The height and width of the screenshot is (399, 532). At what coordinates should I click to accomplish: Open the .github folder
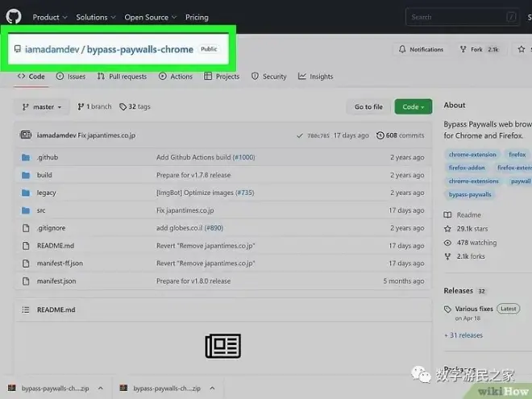click(x=48, y=157)
